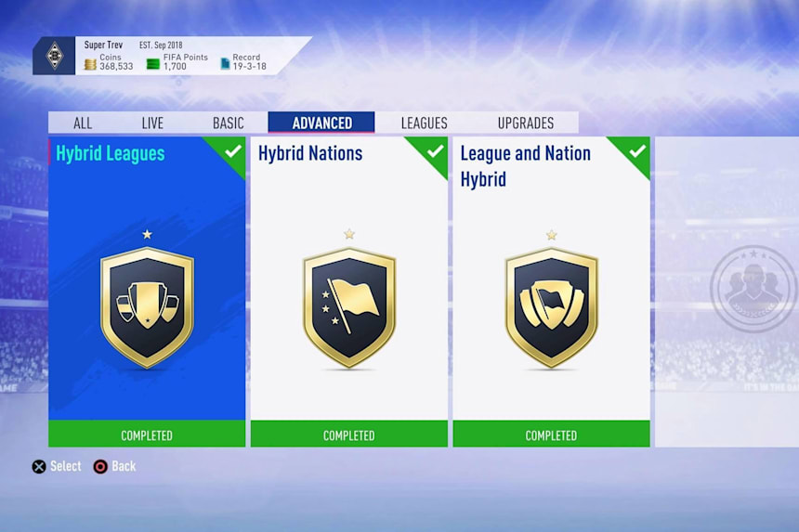
Task: Click the blue Record document icon
Action: 225,64
